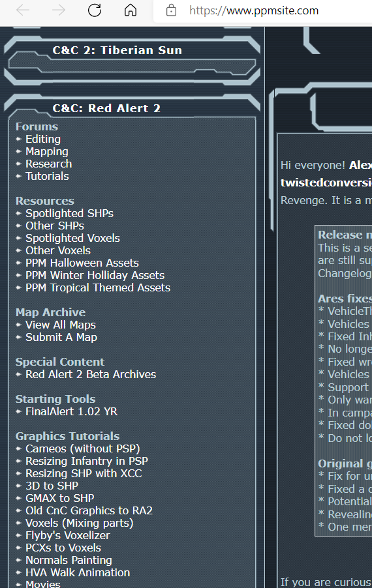This screenshot has height=588, width=372.
Task: Click the browser home icon
Action: 131,10
